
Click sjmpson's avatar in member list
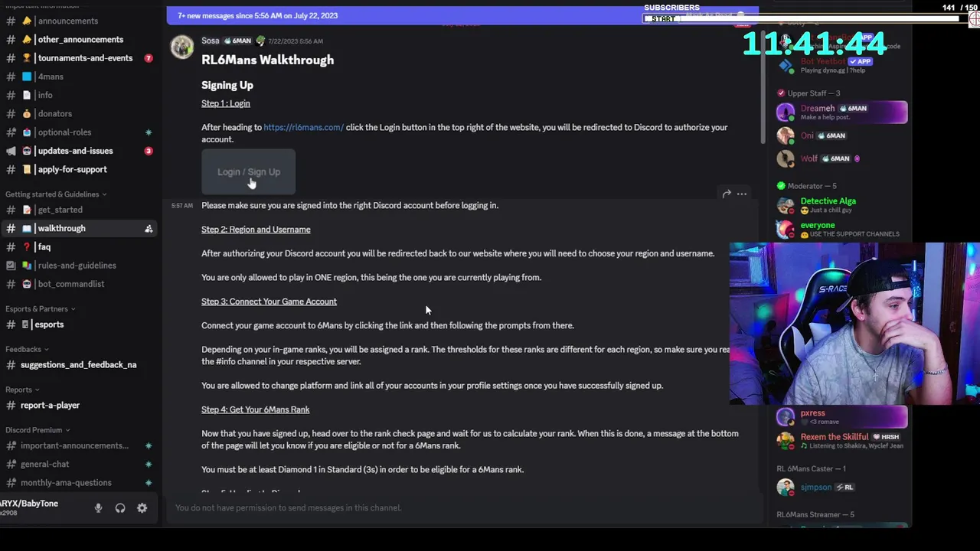786,487
